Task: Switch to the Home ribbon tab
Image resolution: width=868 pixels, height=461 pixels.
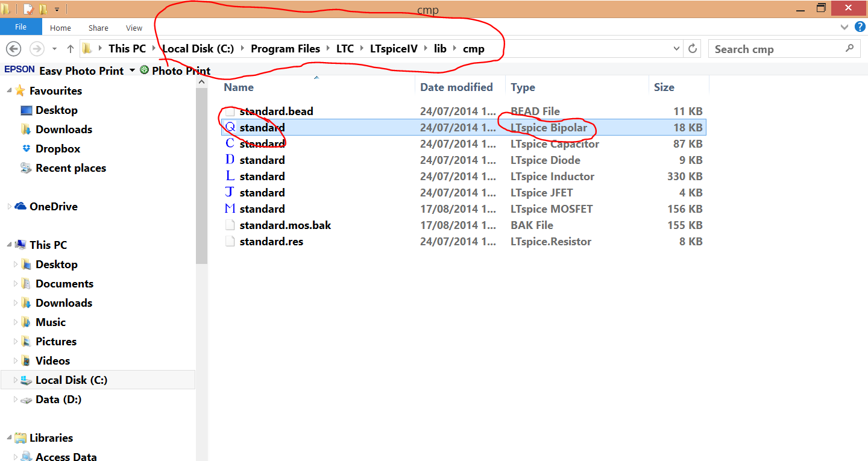Action: tap(60, 28)
